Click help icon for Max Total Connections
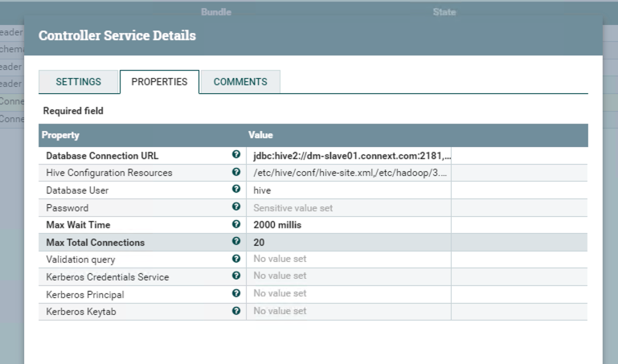The width and height of the screenshot is (618, 364). click(236, 241)
